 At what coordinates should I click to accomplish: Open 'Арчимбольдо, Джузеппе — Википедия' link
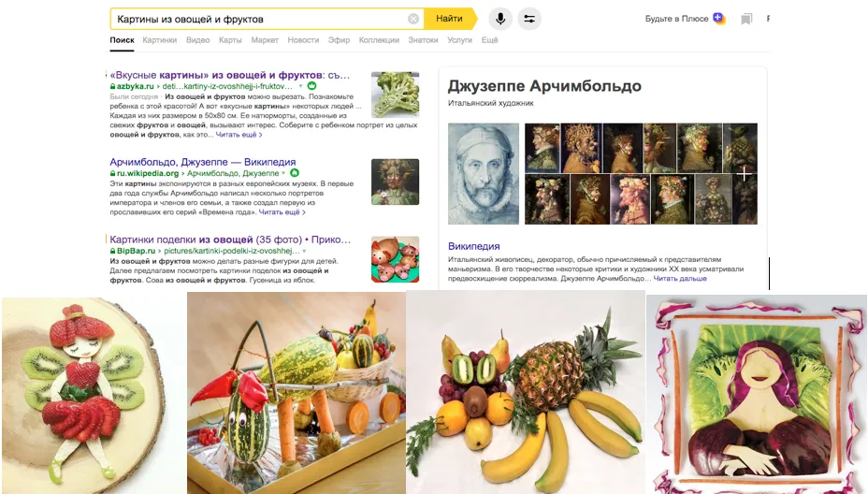(203, 162)
